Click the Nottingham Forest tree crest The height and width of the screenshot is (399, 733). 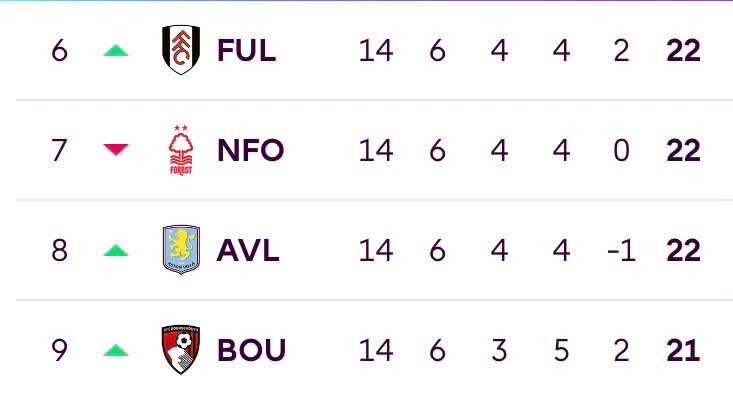(x=181, y=150)
